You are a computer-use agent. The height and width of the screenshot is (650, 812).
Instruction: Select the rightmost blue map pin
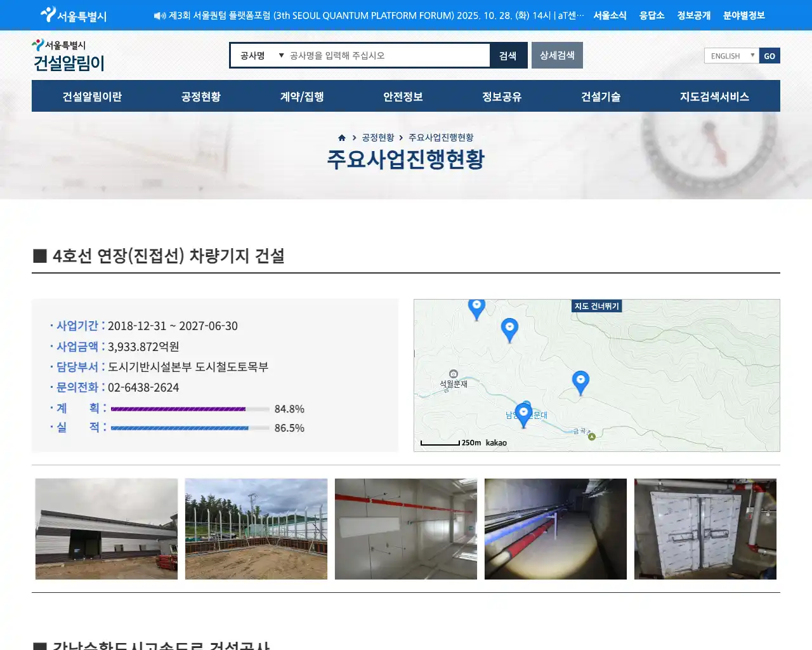[x=580, y=381]
